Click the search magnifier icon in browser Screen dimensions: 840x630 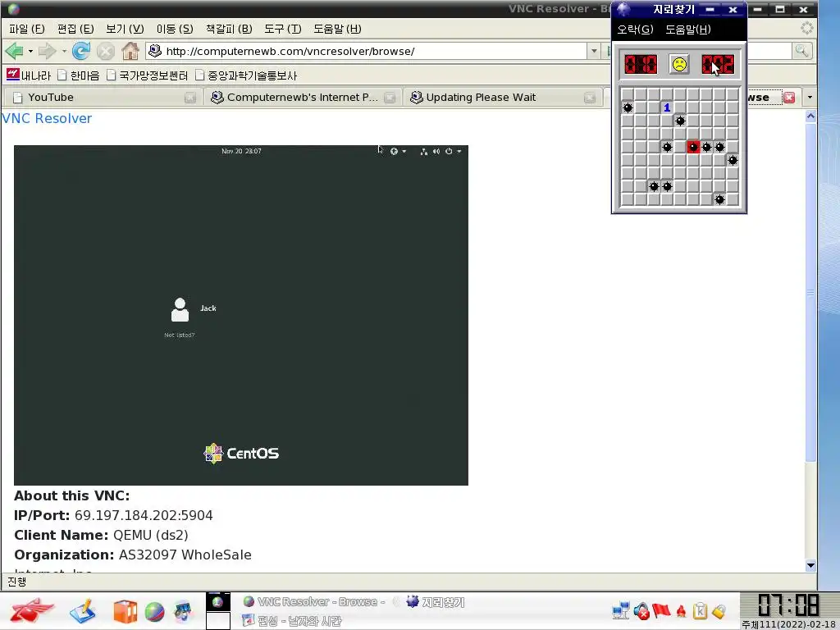[801, 50]
